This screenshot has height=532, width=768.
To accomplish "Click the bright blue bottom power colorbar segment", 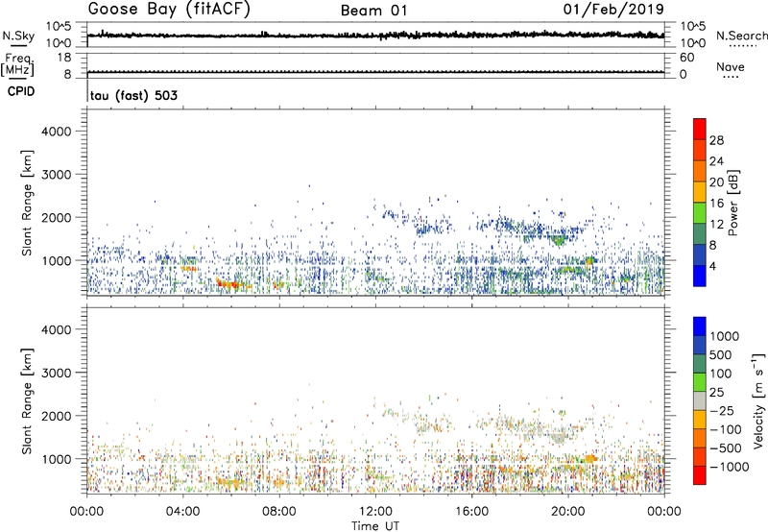I will point(700,276).
